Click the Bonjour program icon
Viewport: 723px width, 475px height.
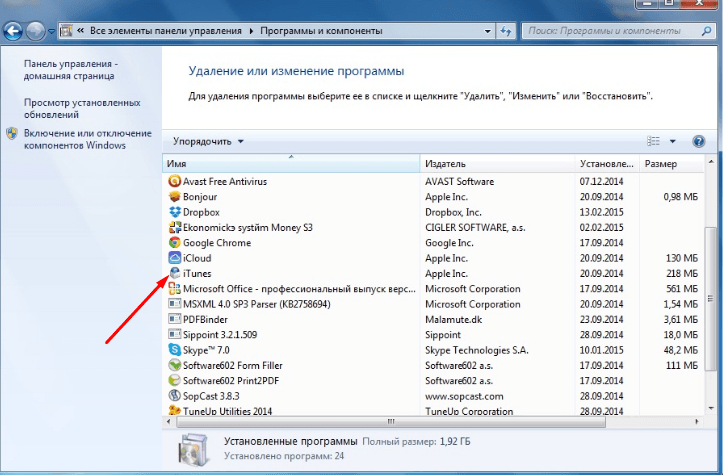click(x=174, y=196)
